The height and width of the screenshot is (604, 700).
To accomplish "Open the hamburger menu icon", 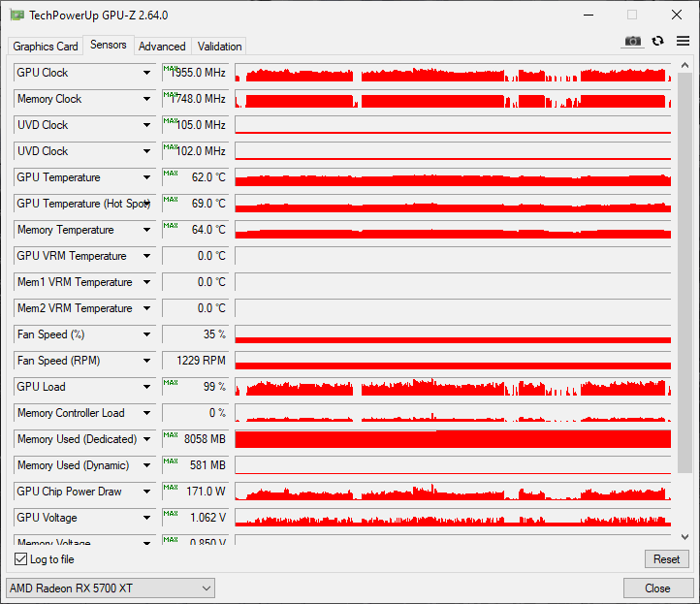I will (x=684, y=41).
